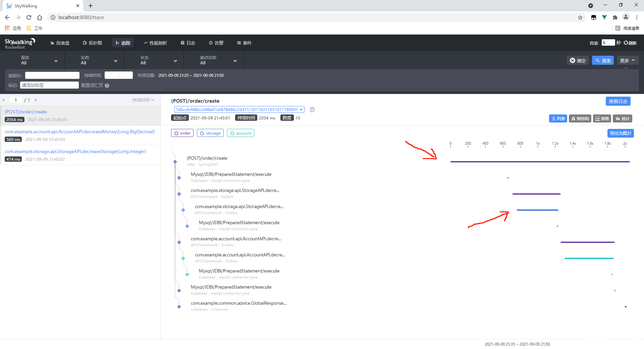Reload the page with browser refresh icon
644x349 pixels.
pyautogui.click(x=29, y=17)
